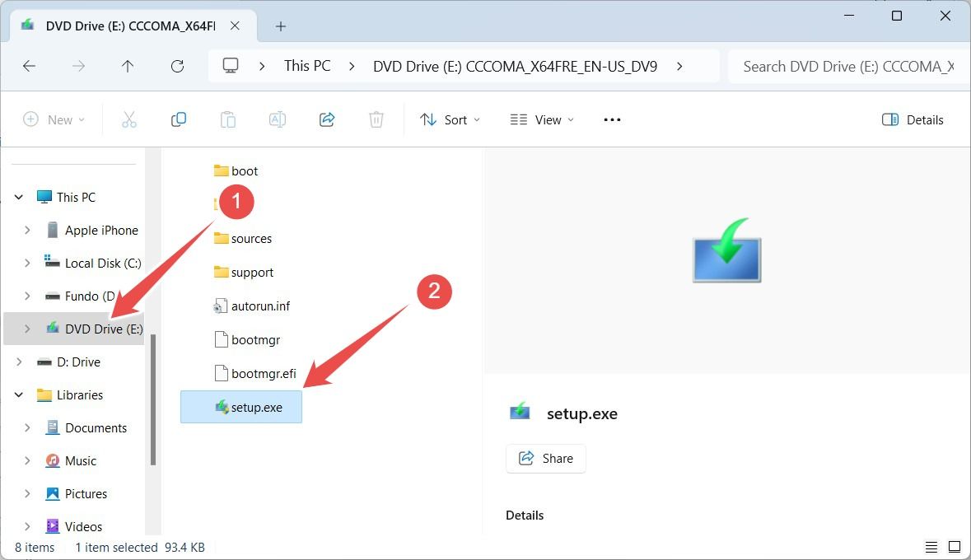Screen dimensions: 971x560
Task: Switch to details layout via status bar icon
Action: pyautogui.click(x=931, y=546)
